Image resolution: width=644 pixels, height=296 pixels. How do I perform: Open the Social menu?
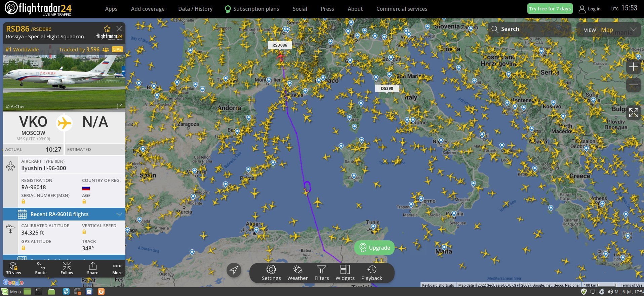(x=300, y=9)
